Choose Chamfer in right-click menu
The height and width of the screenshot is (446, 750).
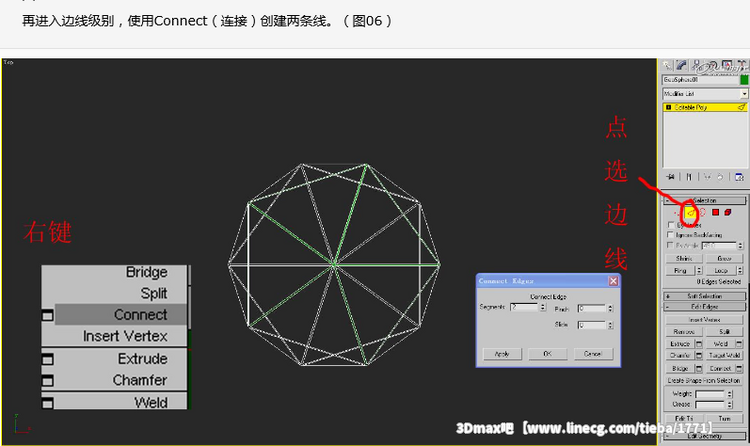[x=140, y=380]
